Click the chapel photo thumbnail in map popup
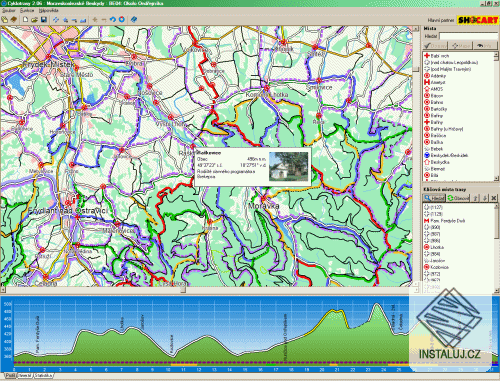The height and width of the screenshot is (381, 500). (x=289, y=167)
